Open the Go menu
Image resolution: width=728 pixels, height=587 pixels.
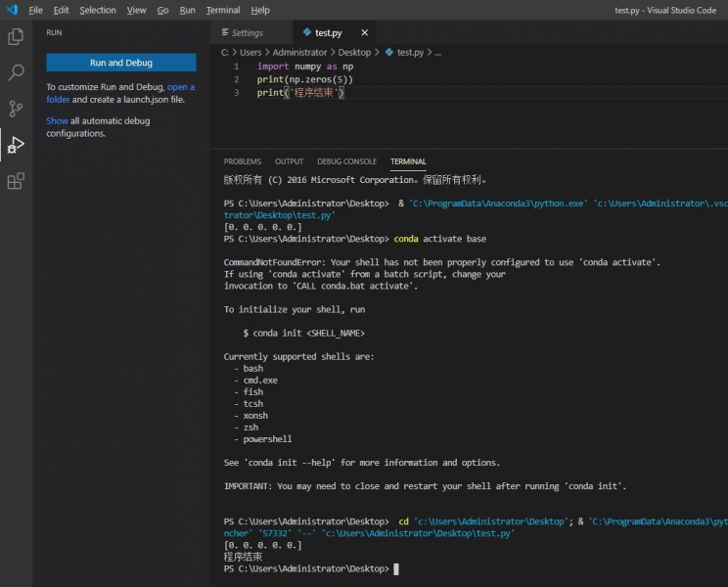coord(162,10)
